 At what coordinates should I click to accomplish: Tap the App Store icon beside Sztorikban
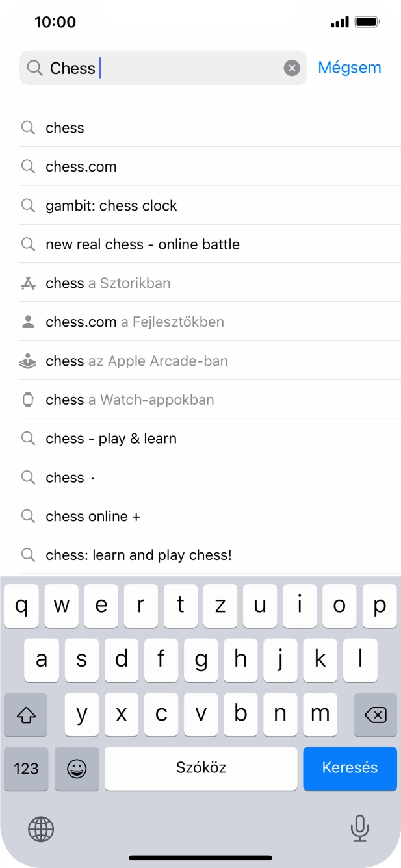(28, 283)
